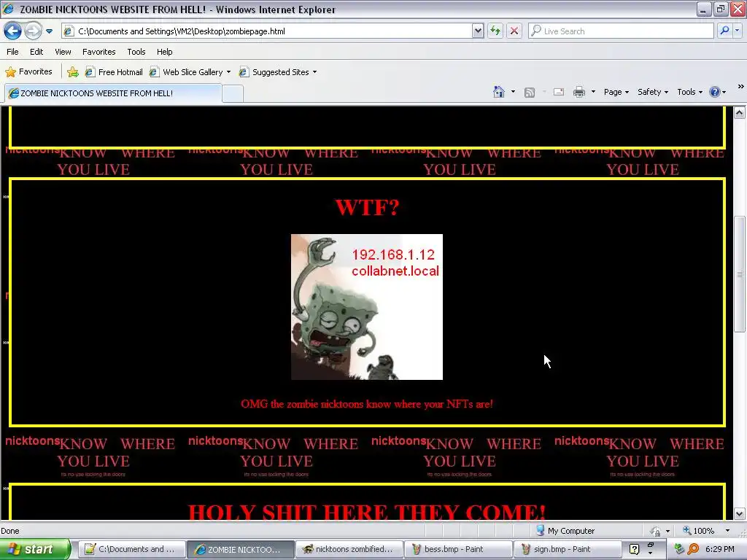747x560 pixels.
Task: Open the command bar Tools menu
Action: click(x=689, y=92)
